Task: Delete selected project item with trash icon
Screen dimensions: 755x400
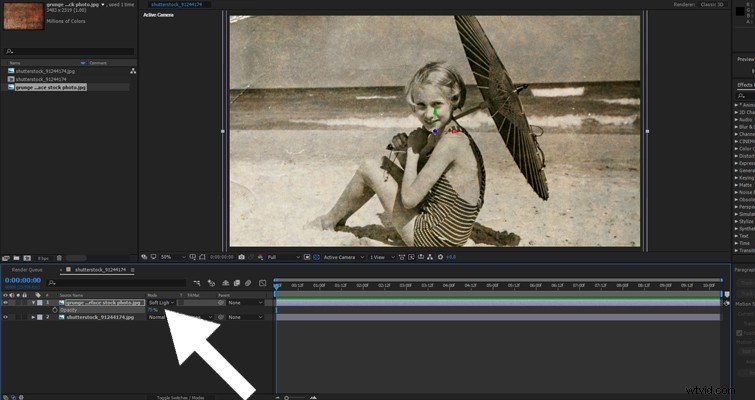Action: 59,258
